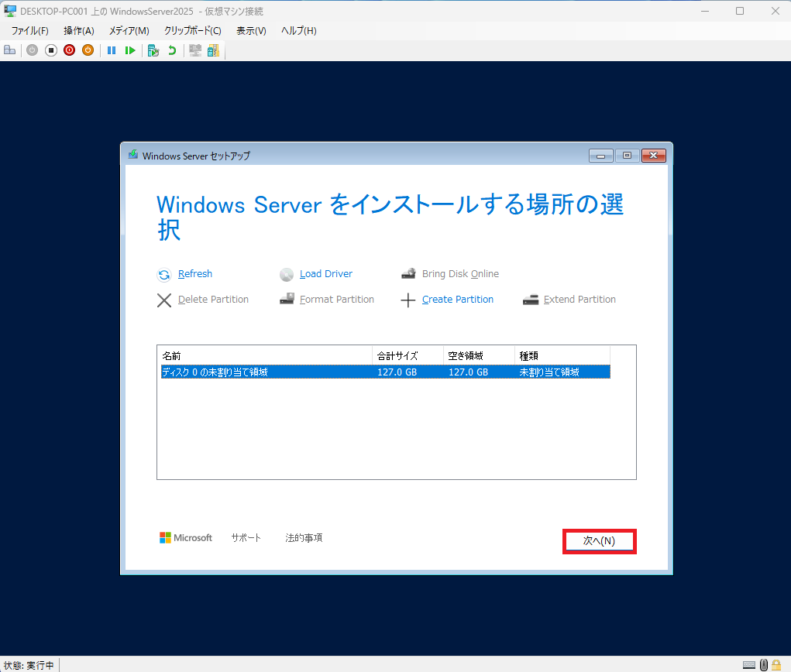Turn off the VM with the stop icon
The image size is (791, 672).
(x=51, y=50)
